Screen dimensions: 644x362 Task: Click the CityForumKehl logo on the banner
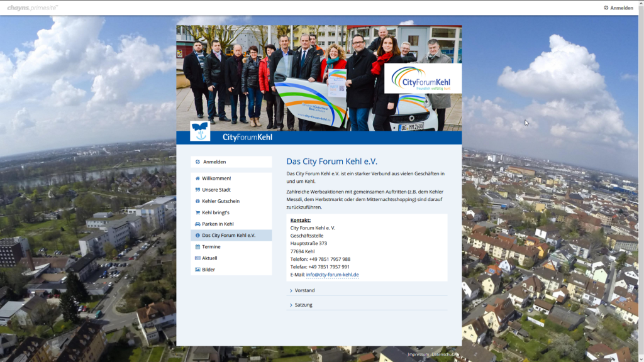point(423,79)
